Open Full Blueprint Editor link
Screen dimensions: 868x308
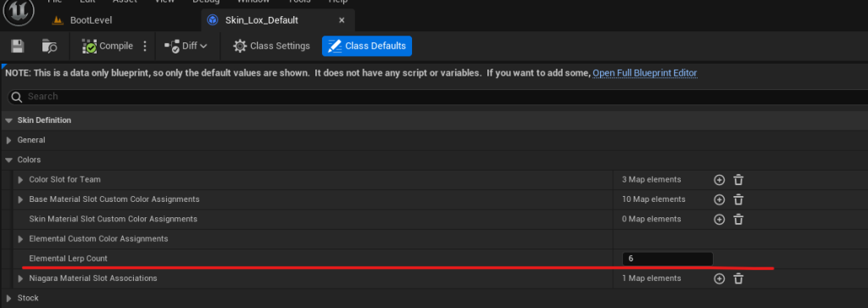pyautogui.click(x=645, y=73)
